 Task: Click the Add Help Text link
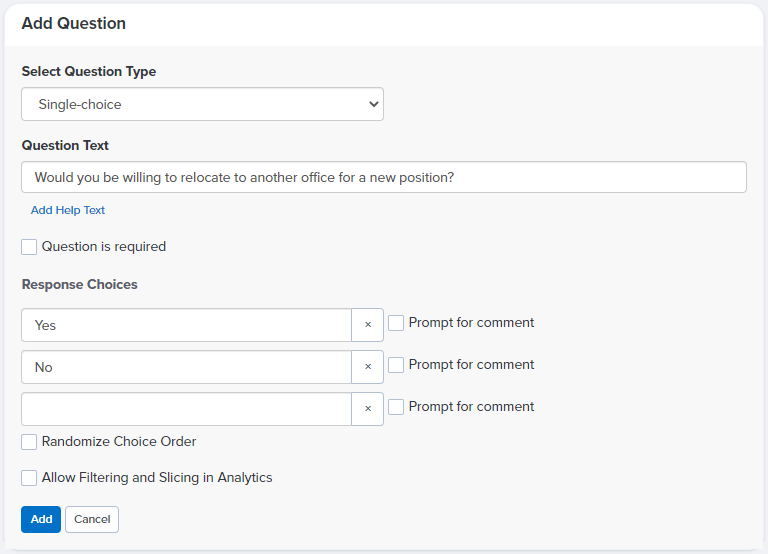68,210
